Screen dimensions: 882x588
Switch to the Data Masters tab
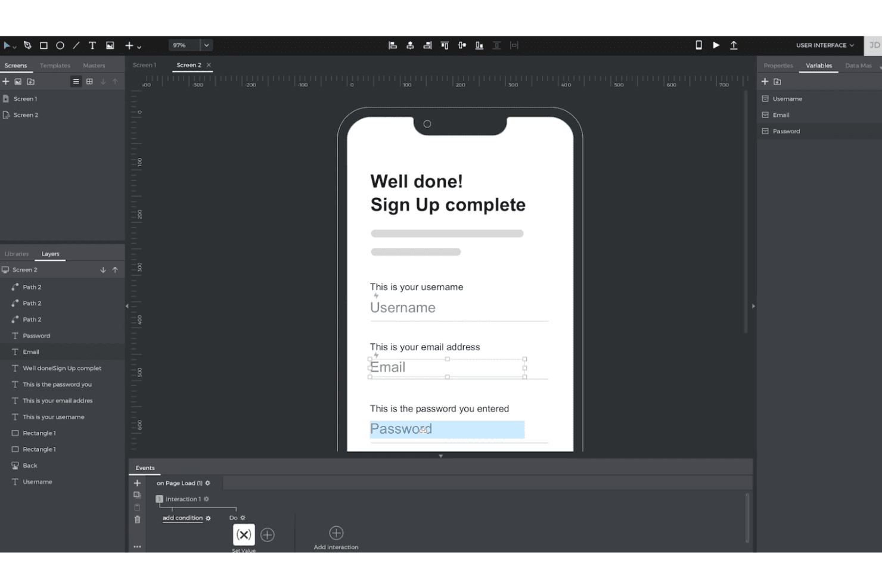coord(858,66)
